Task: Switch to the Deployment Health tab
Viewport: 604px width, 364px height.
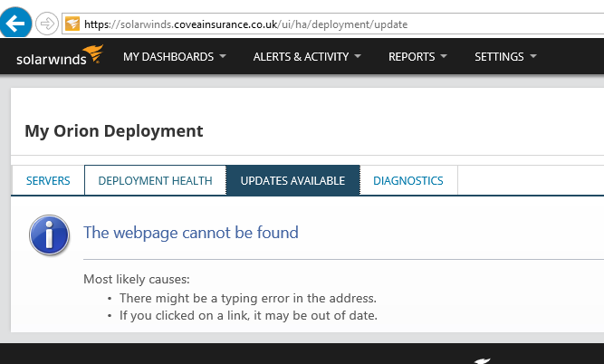Action: [x=155, y=180]
